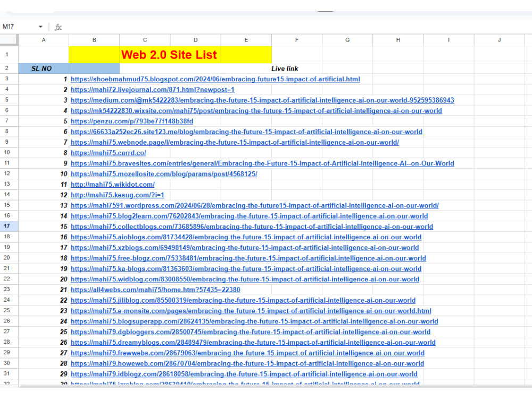Open the mahi75.blog2learn.com link

tap(249, 216)
